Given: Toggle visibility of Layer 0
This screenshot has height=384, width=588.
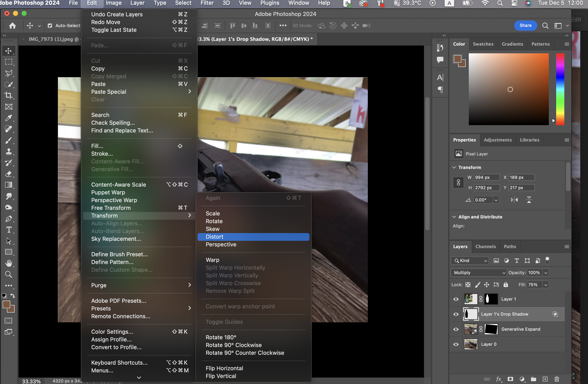Looking at the screenshot, I should pos(456,344).
